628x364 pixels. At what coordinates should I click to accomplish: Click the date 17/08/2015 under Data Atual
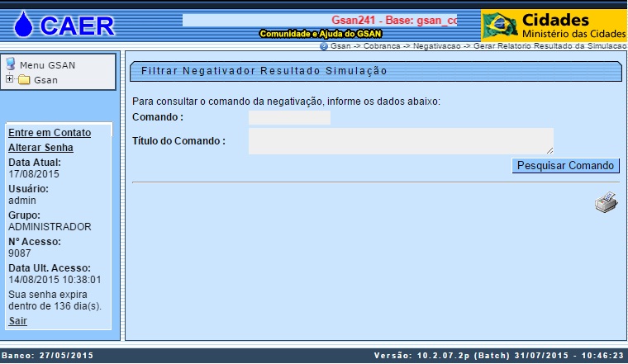point(34,174)
